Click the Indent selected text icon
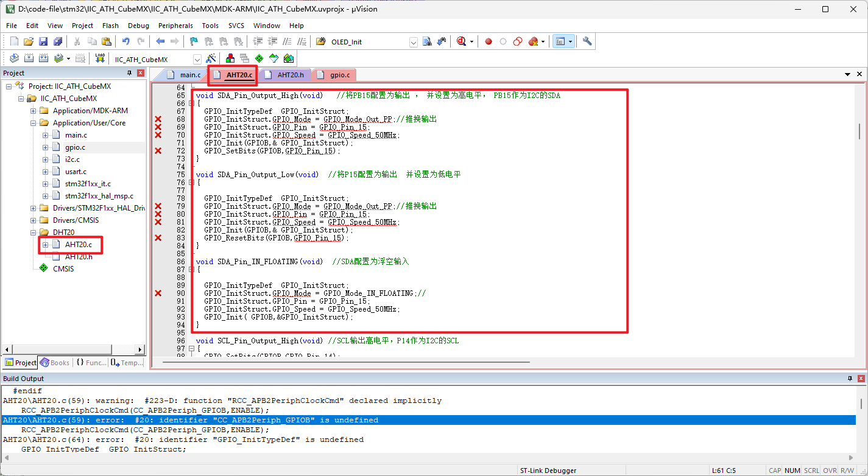The image size is (868, 476). (x=258, y=41)
